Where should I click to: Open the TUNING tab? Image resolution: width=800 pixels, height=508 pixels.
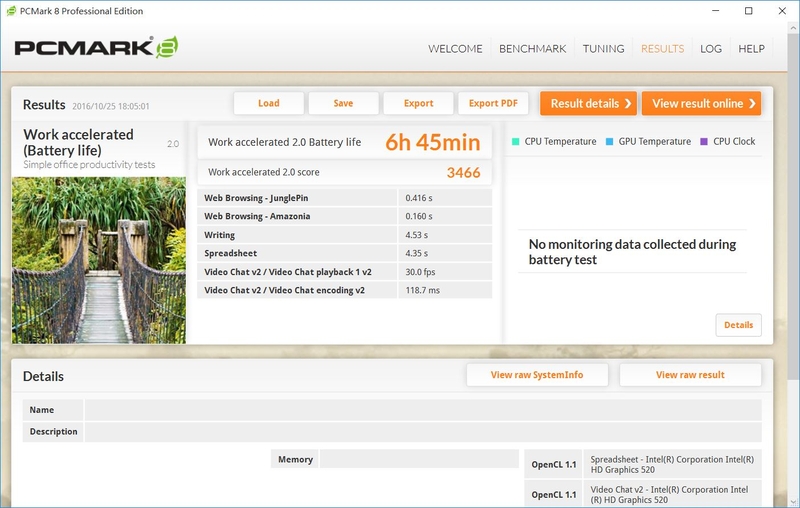[x=603, y=48]
